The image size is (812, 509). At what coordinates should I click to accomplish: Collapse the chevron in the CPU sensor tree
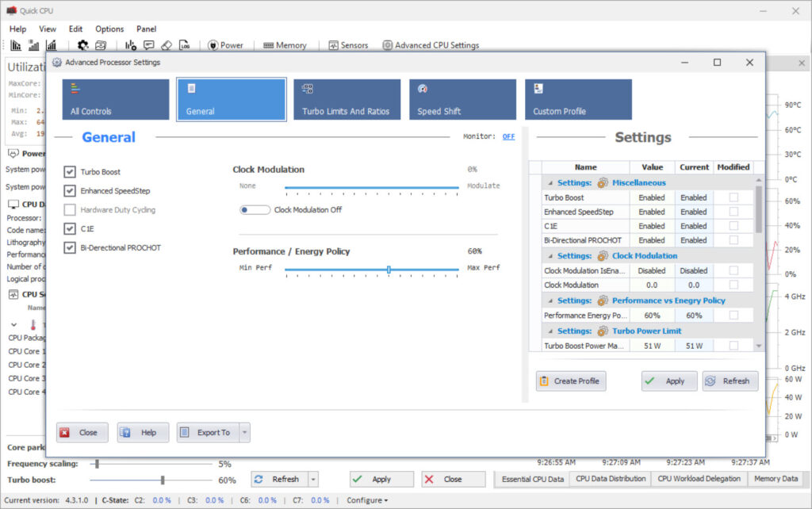(14, 325)
